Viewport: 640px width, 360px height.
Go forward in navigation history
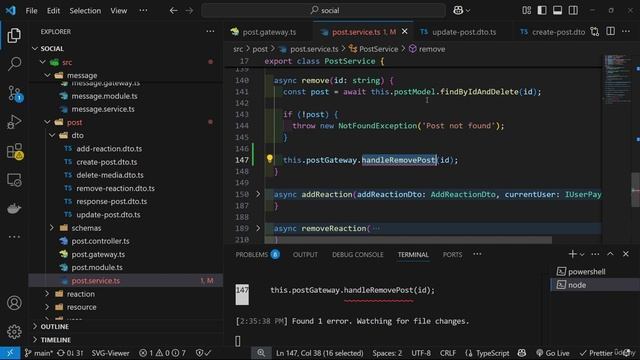[189, 11]
